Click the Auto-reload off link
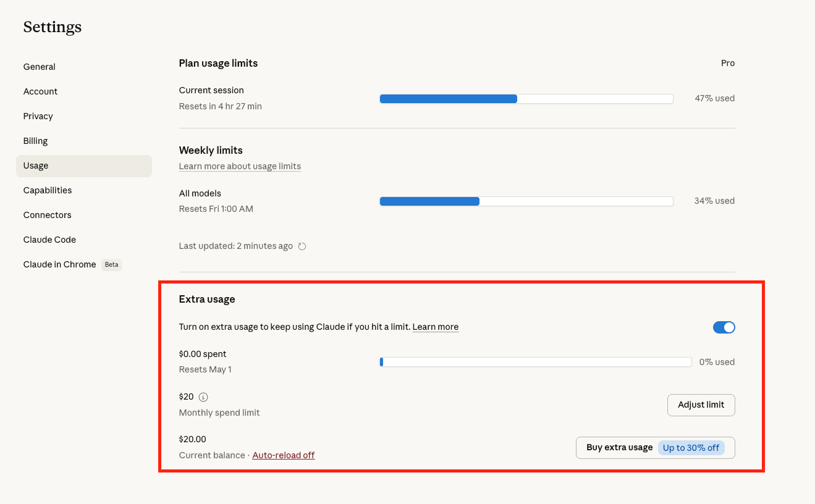 pos(284,455)
